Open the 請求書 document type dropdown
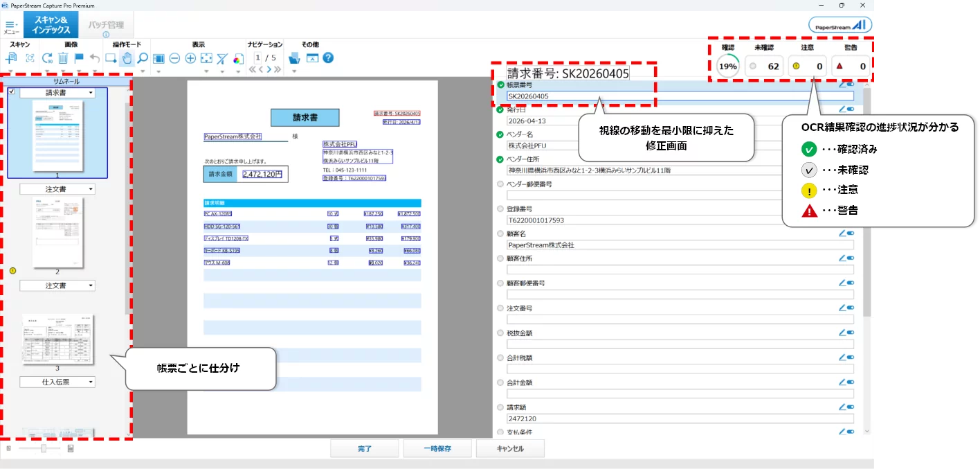The image size is (980, 469). point(91,93)
